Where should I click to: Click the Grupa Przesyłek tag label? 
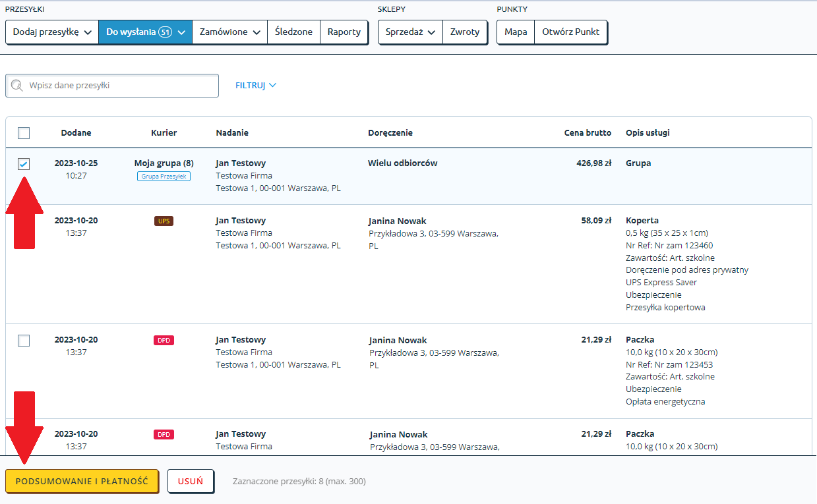(x=164, y=177)
